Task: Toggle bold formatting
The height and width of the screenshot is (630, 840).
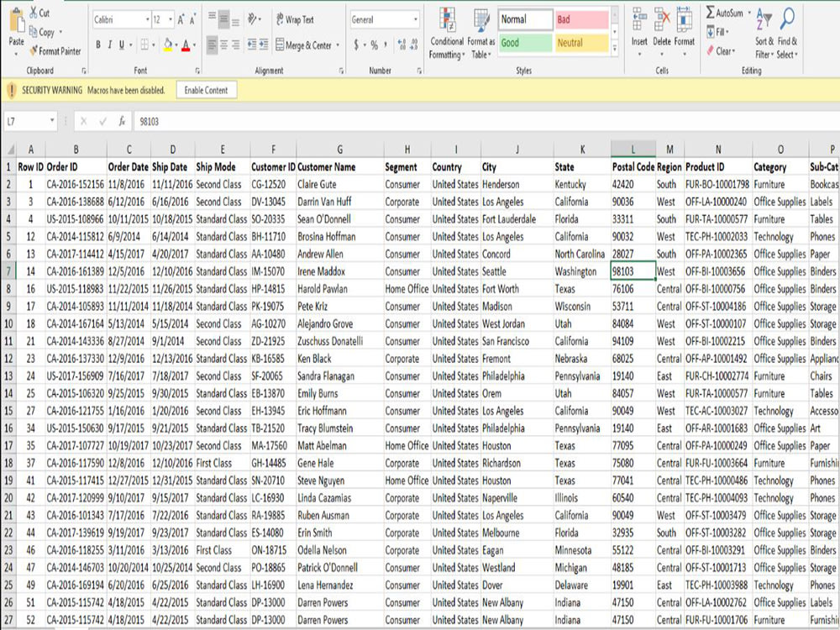Action: click(98, 45)
